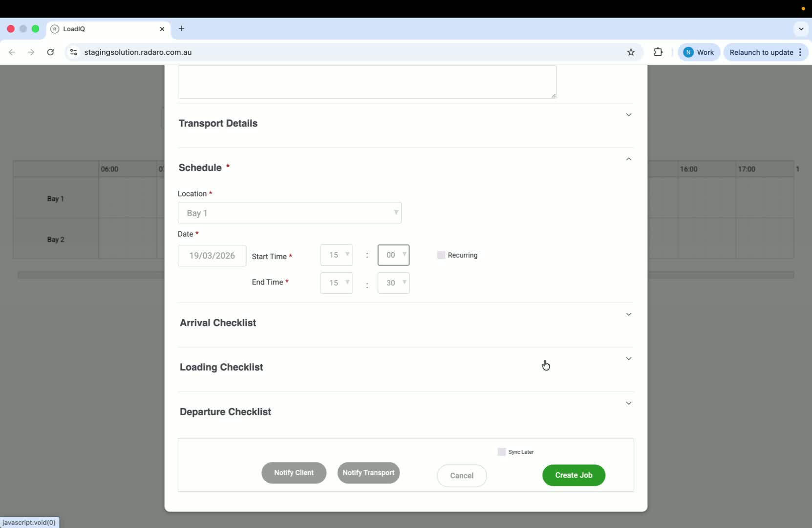Click the Notify Client button
Screen dimensions: 812x528
click(x=294, y=473)
